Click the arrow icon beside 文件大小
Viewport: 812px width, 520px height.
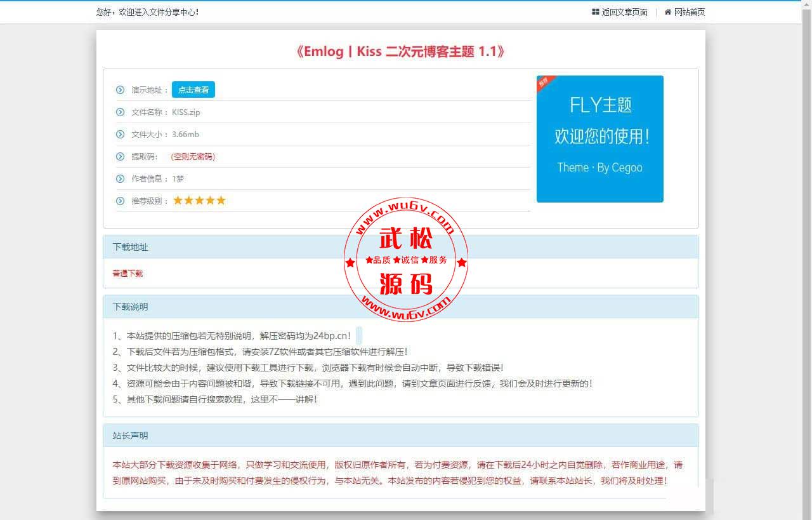[x=120, y=134]
